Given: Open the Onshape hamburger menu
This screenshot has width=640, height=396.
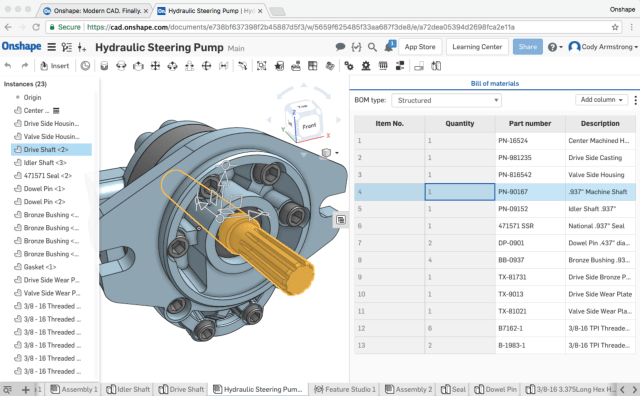Looking at the screenshot, I should click(x=51, y=47).
